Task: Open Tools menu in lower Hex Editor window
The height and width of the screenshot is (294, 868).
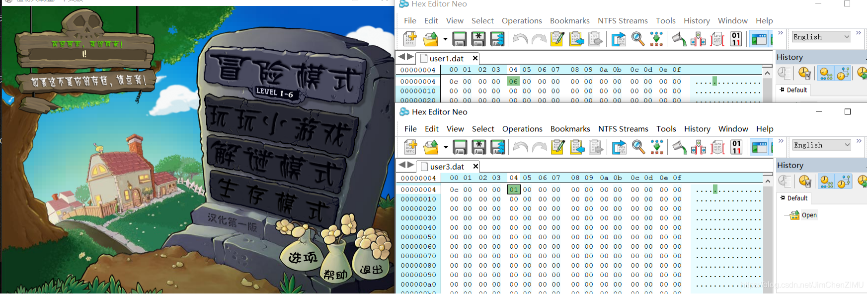Action: pyautogui.click(x=666, y=129)
